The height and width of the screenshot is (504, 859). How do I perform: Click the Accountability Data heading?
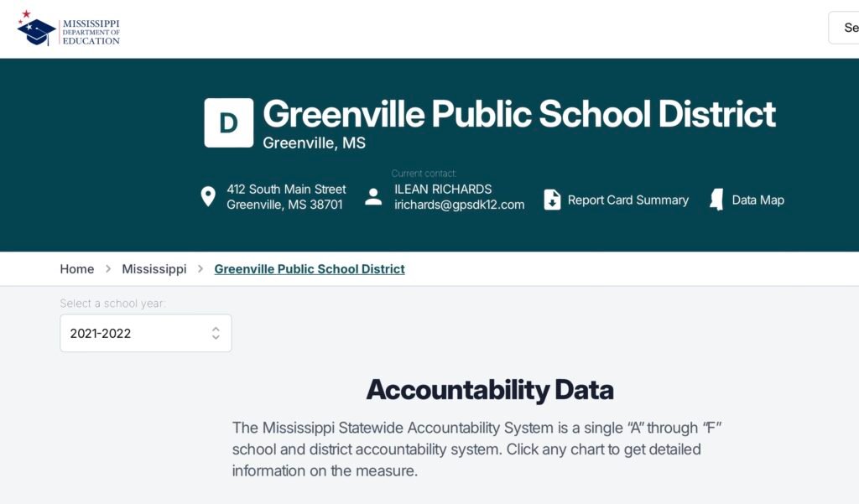coord(490,390)
